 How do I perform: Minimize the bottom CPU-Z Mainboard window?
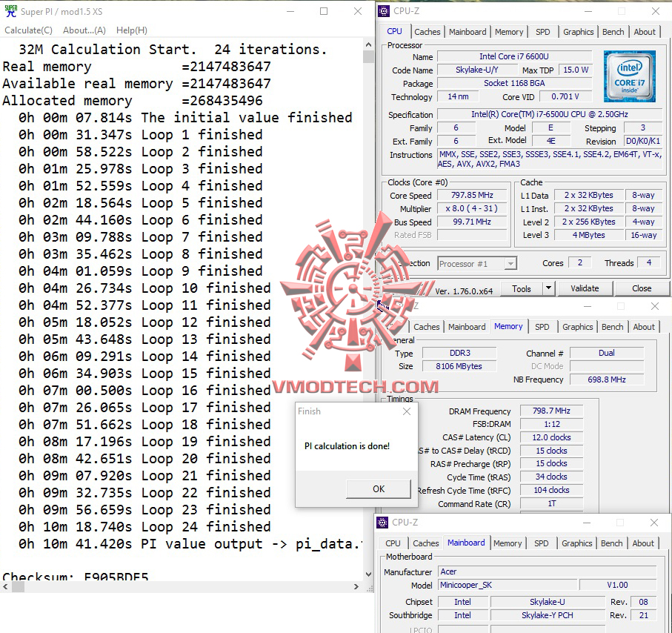pyautogui.click(x=587, y=523)
